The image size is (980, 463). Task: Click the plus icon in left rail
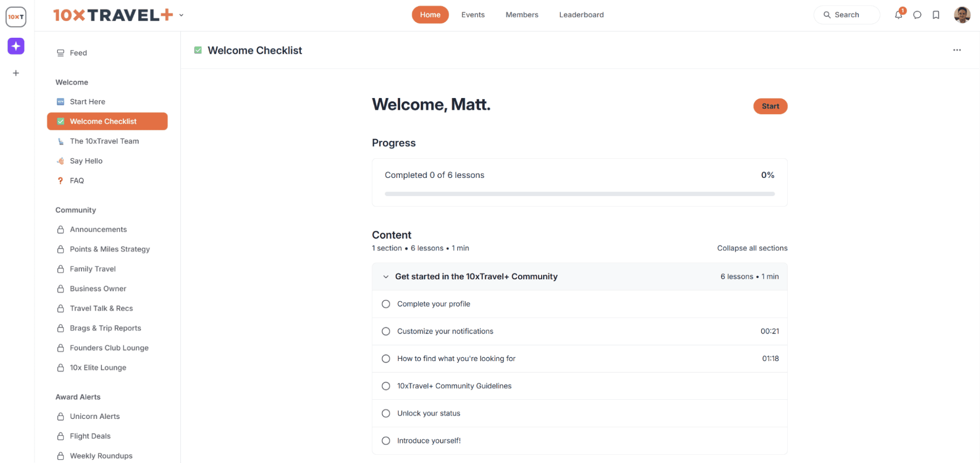click(x=16, y=73)
